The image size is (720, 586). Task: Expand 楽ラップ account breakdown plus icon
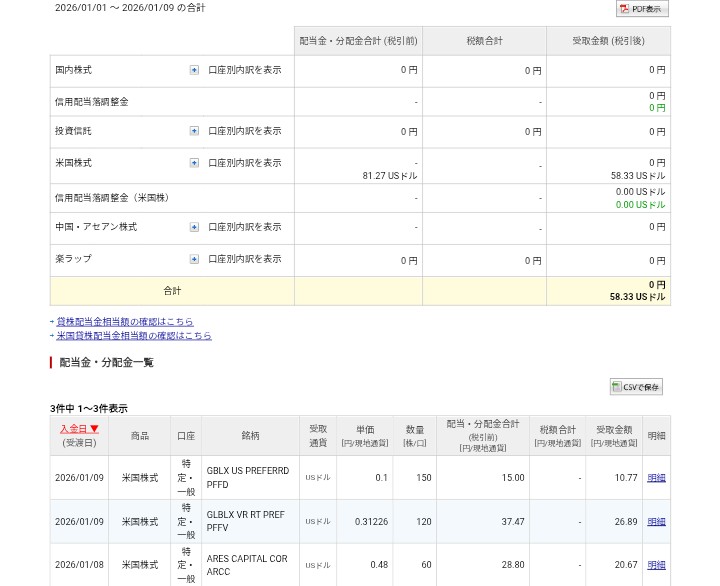194,259
